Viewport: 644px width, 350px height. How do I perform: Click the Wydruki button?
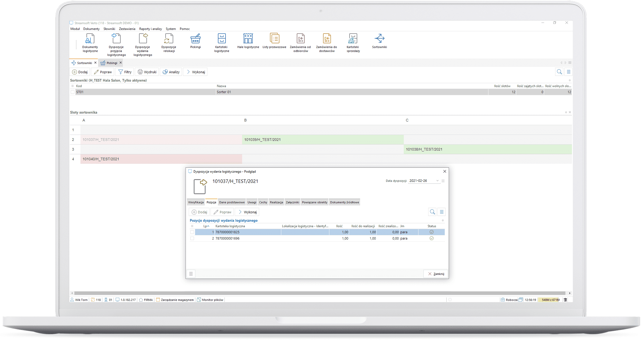(147, 72)
